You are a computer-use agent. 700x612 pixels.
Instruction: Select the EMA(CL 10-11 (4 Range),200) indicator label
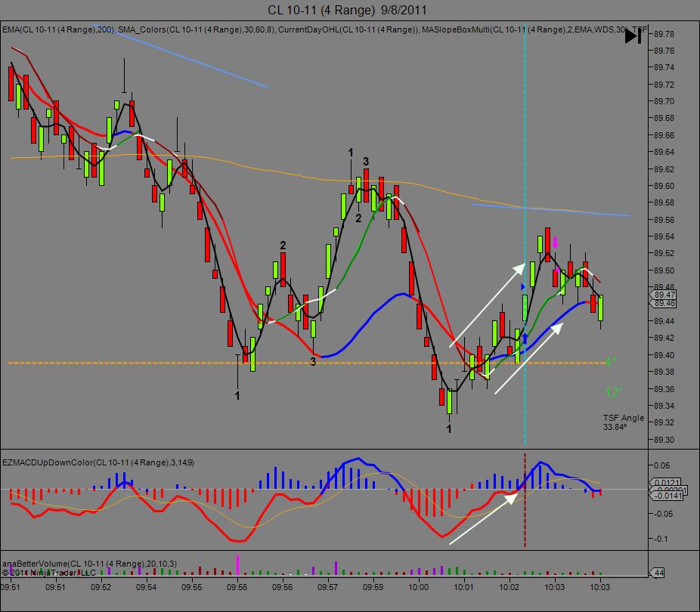coord(58,30)
